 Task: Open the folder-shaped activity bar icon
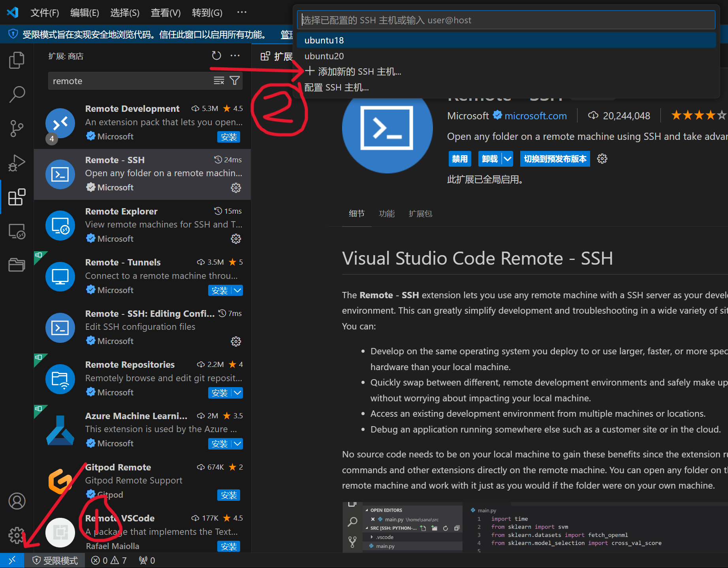point(17,265)
